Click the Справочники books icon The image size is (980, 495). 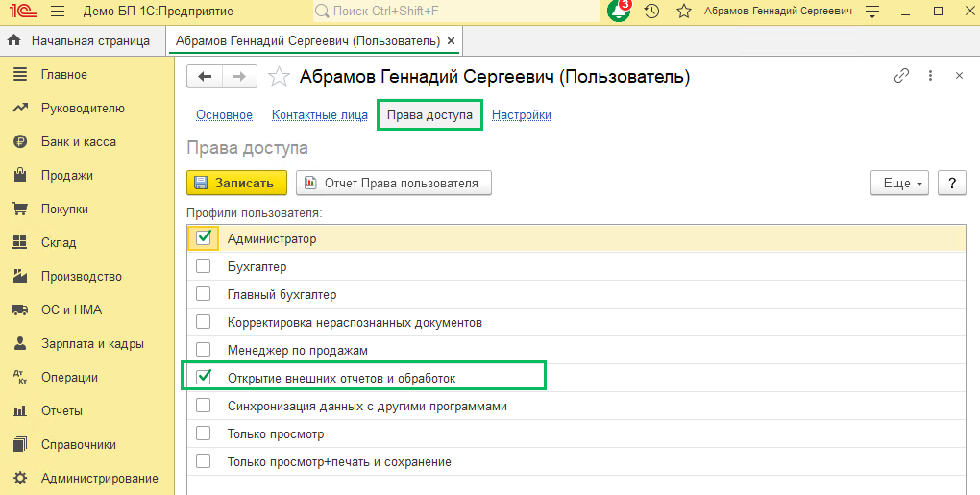(20, 444)
